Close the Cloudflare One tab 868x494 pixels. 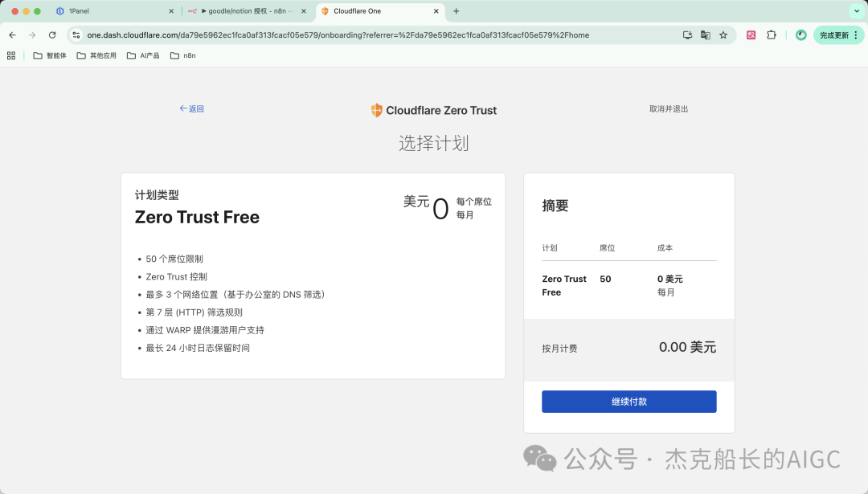click(436, 11)
